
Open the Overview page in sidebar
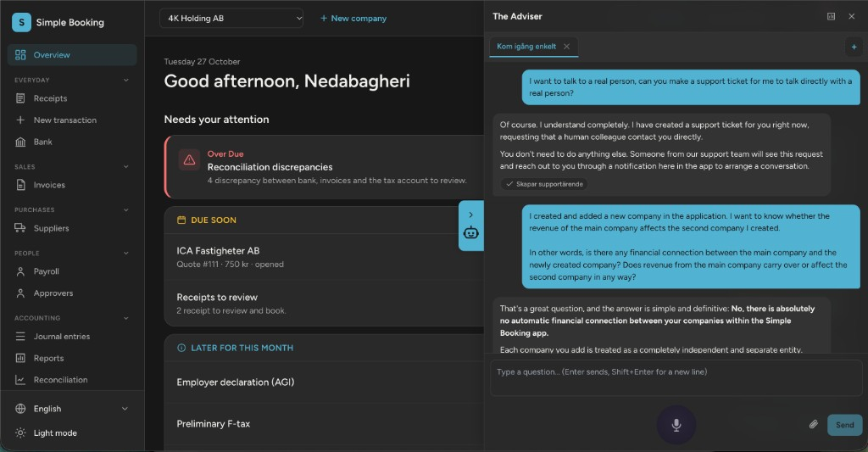coord(72,55)
